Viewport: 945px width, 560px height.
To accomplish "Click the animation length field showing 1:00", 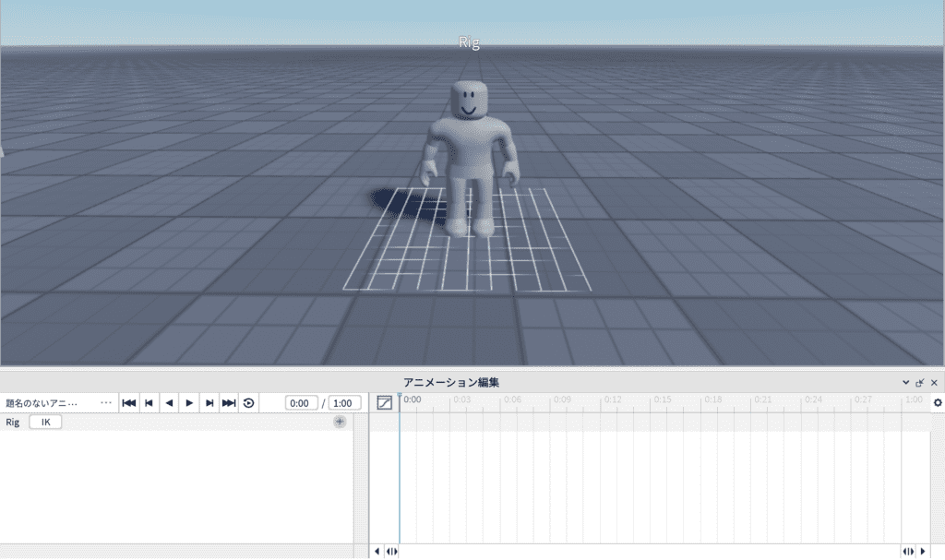I will 343,403.
